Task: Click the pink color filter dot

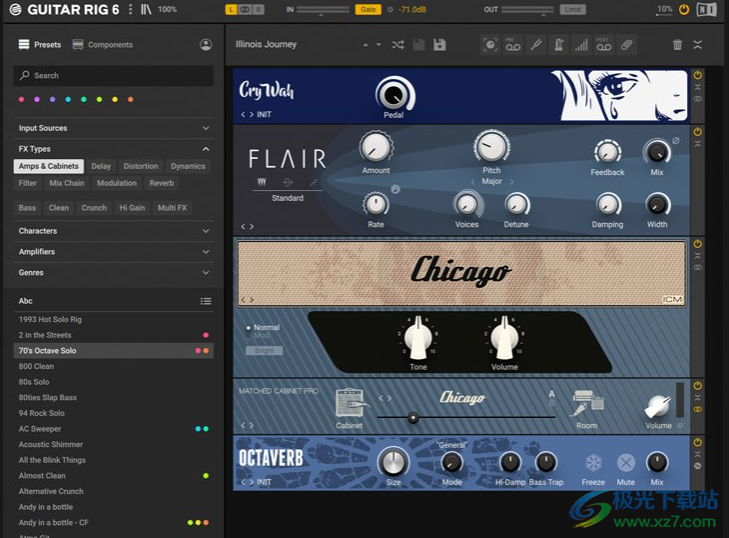Action: (21, 100)
